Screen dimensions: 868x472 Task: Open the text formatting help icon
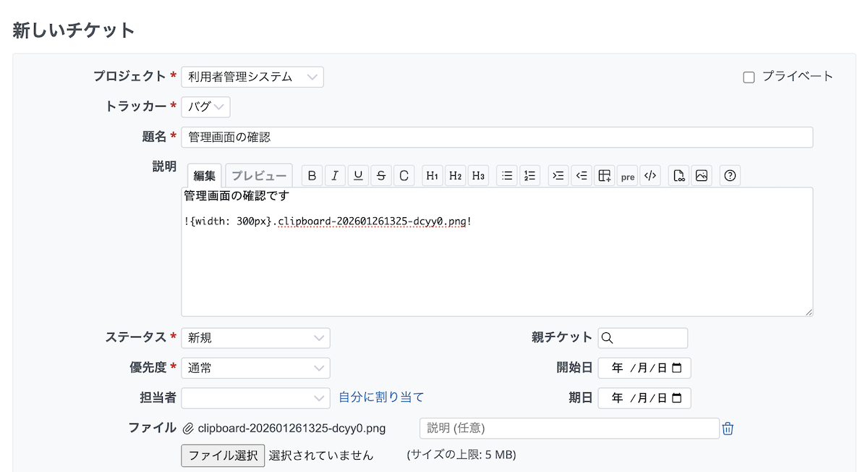pyautogui.click(x=730, y=176)
